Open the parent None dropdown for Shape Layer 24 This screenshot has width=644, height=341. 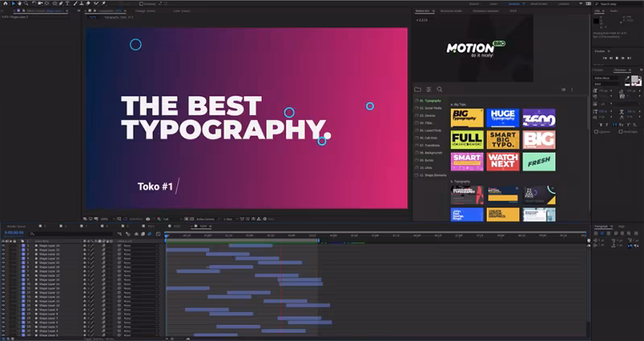tap(140, 245)
